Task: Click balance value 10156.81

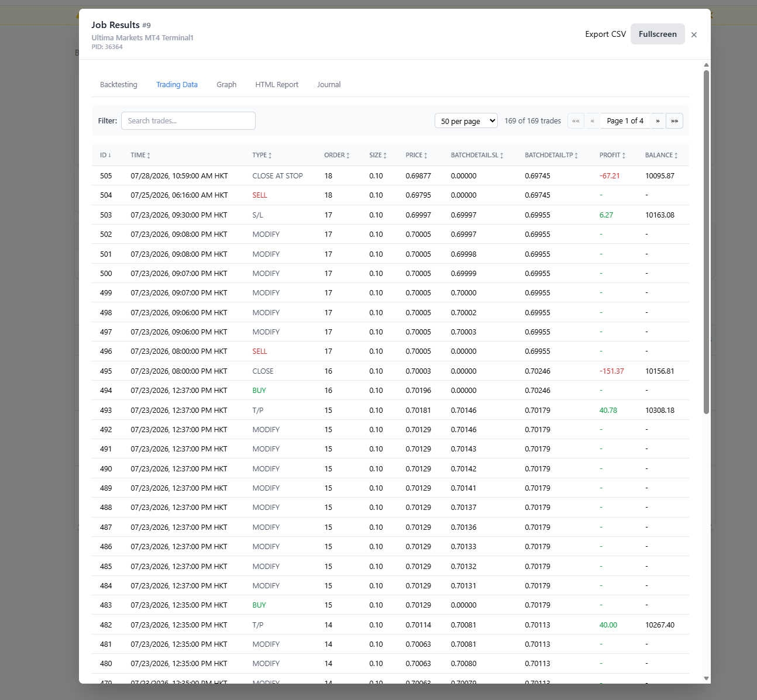Action: click(660, 371)
